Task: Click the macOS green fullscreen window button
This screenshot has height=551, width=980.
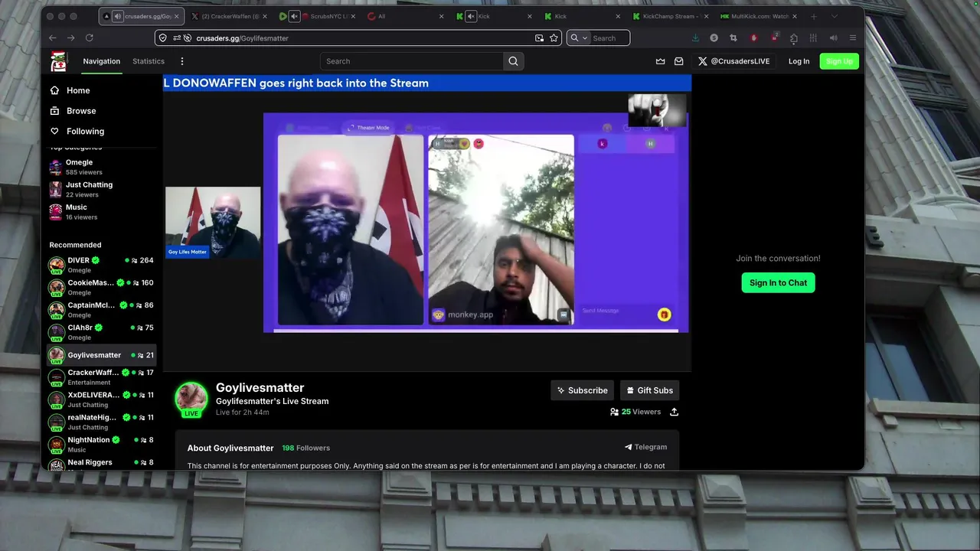Action: click(x=73, y=16)
